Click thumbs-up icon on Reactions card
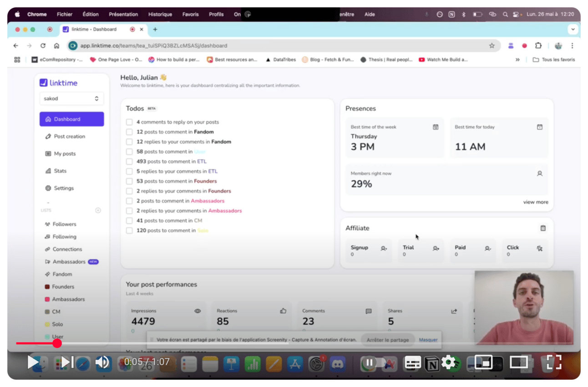This screenshot has height=387, width=588. 283,311
